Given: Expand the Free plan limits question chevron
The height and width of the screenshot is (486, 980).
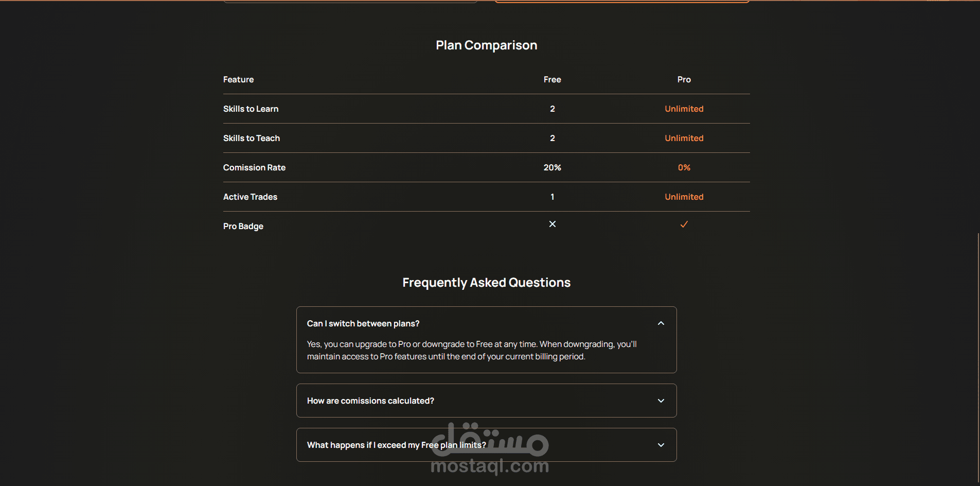Looking at the screenshot, I should coord(661,445).
